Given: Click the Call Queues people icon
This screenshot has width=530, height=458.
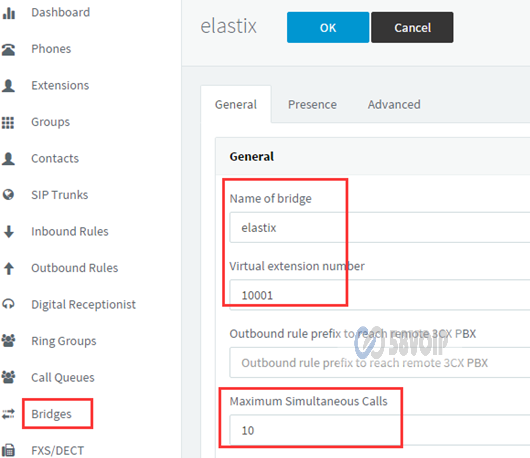Looking at the screenshot, I should [x=8, y=377].
